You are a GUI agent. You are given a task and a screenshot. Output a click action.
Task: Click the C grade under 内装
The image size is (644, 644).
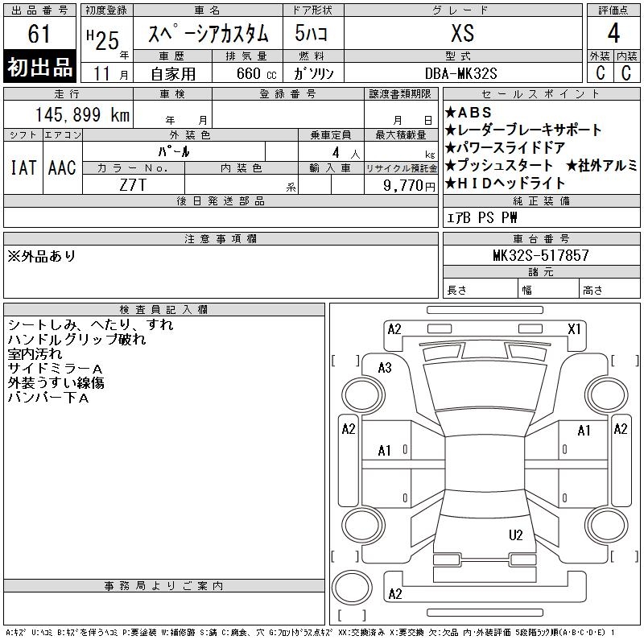tap(626, 73)
